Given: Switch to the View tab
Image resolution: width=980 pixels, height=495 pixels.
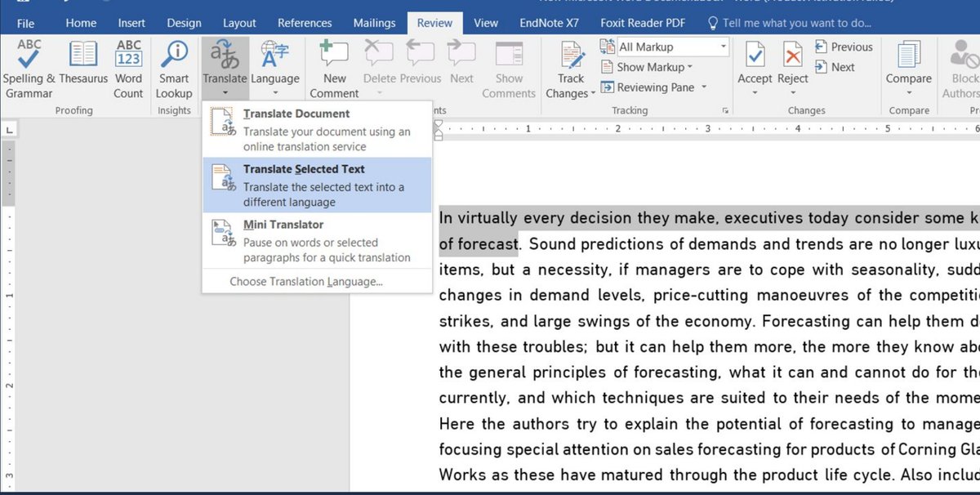Looking at the screenshot, I should click(486, 23).
